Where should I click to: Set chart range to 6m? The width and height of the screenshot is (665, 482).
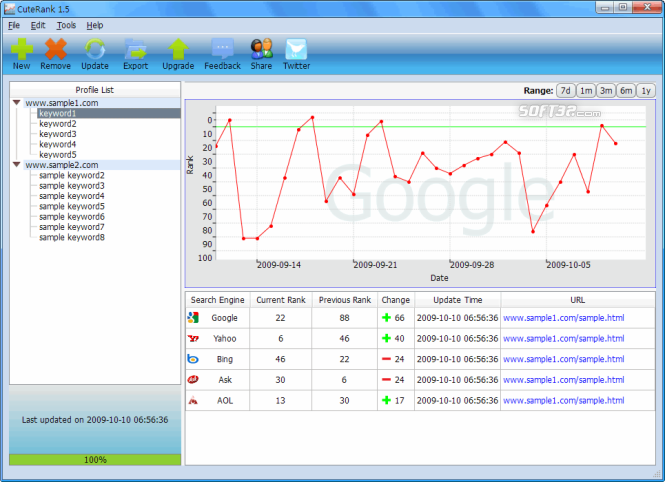(626, 91)
